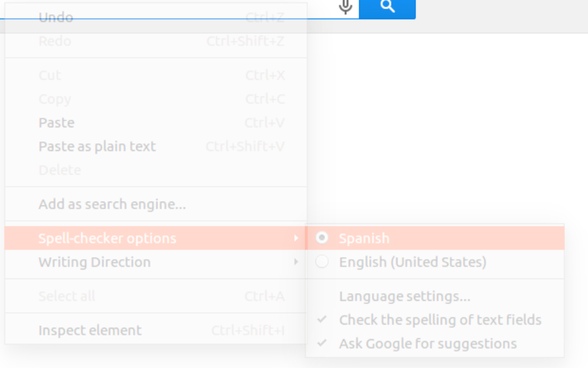Image resolution: width=588 pixels, height=368 pixels.
Task: Expand the Spell-checker options submenu arrow
Action: 296,238
